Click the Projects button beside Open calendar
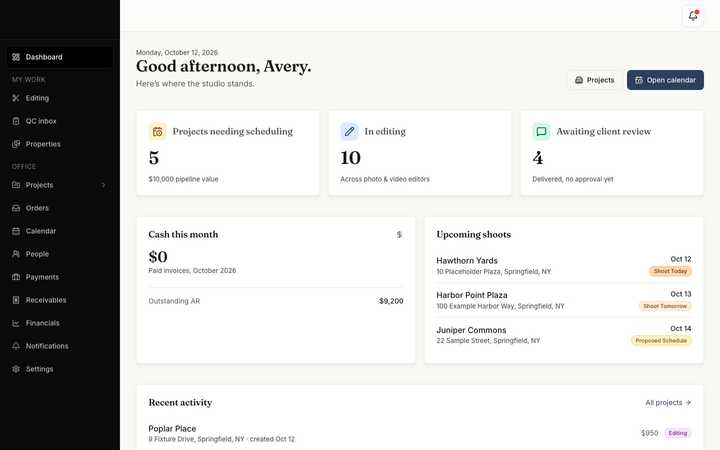720x450 pixels. pyautogui.click(x=594, y=80)
